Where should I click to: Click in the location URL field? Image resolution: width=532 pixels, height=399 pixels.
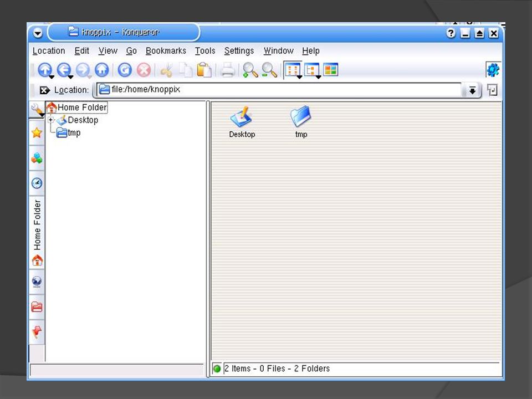pos(279,90)
